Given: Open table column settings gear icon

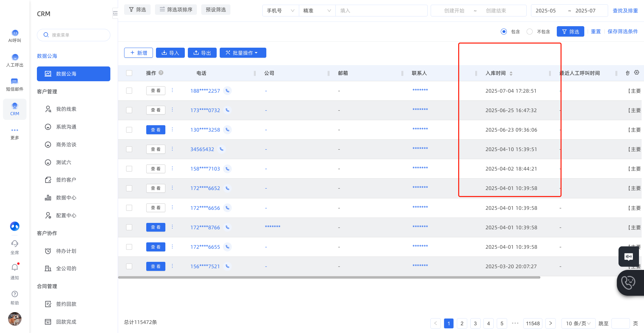Looking at the screenshot, I should click(637, 73).
